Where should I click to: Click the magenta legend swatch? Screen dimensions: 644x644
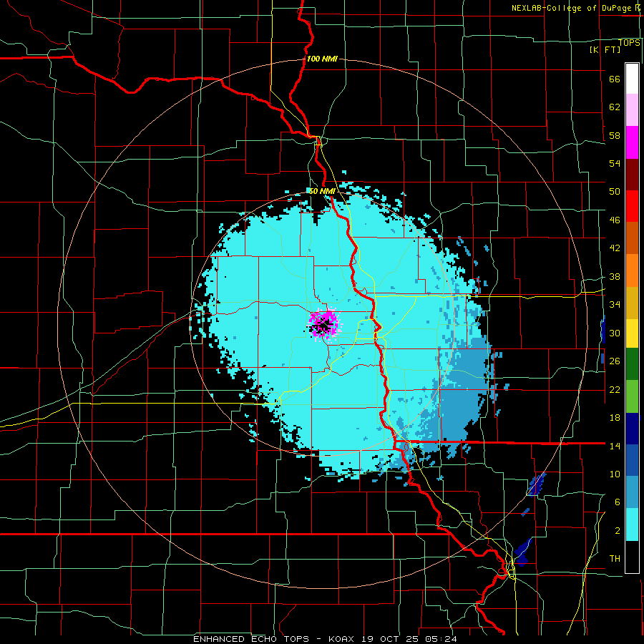point(632,142)
